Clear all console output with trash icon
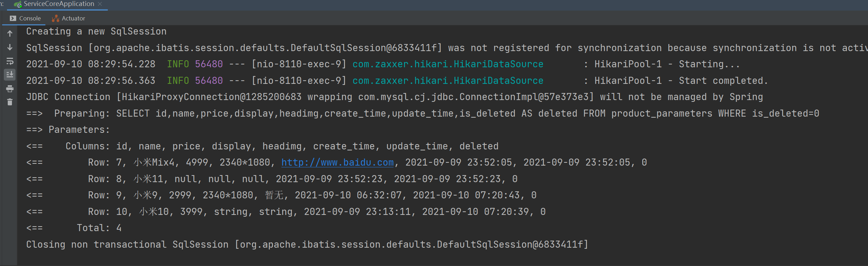Screen dimensions: 868x266 point(10,102)
